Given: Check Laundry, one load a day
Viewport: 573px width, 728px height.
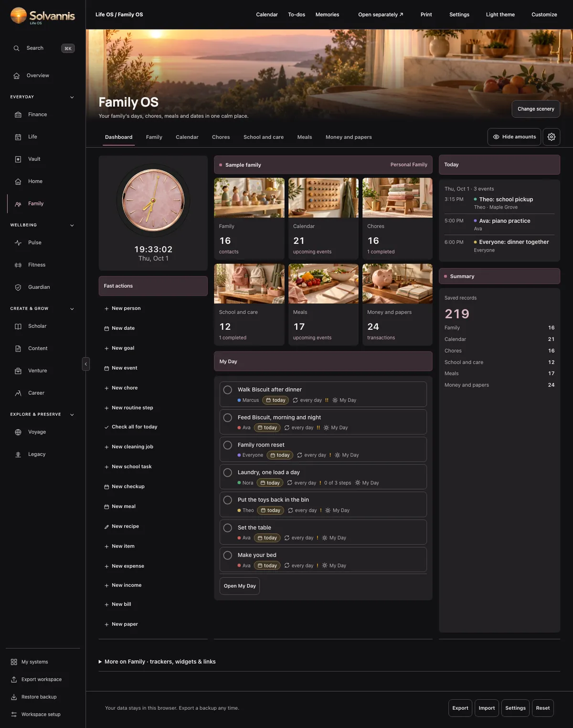Looking at the screenshot, I should [228, 473].
